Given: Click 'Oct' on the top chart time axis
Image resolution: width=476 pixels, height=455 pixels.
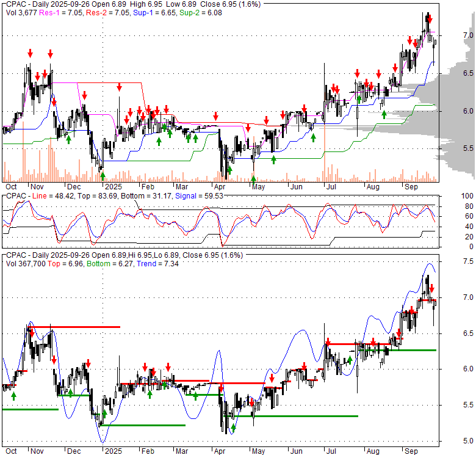Looking at the screenshot, I should (11, 187).
